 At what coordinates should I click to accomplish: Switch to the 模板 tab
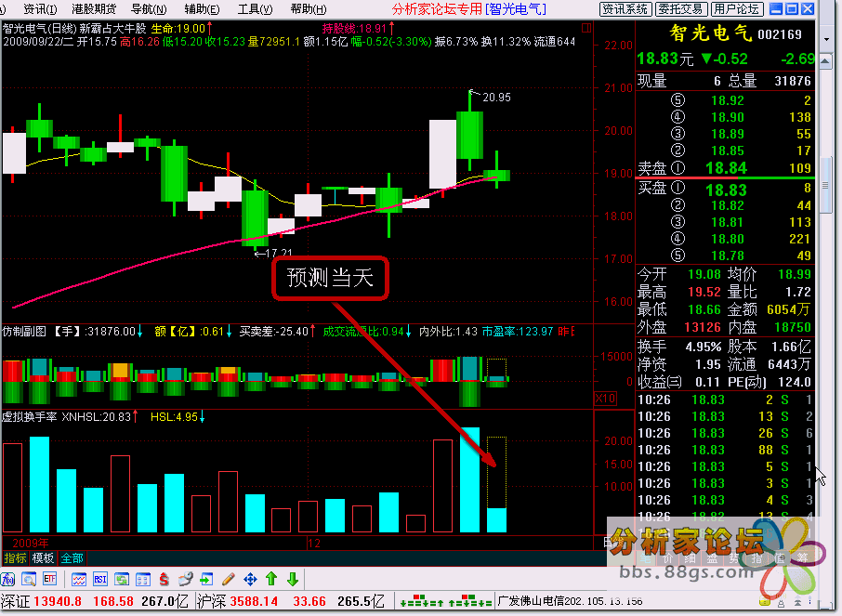pyautogui.click(x=43, y=558)
